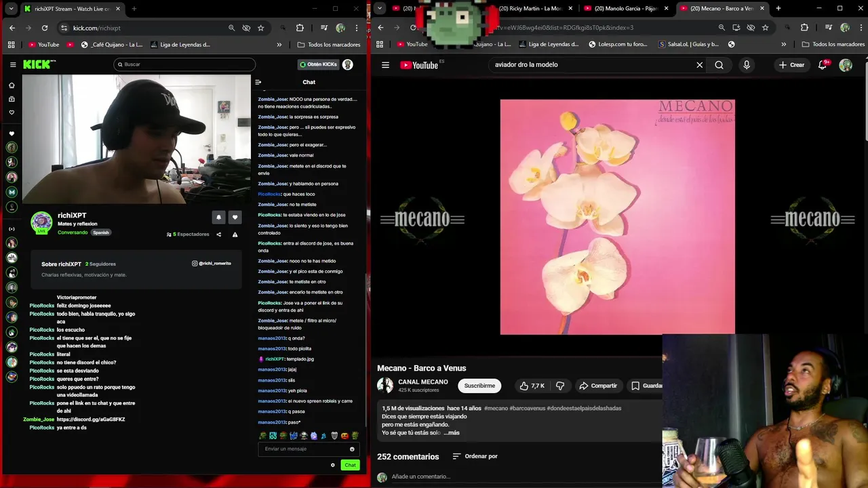Viewport: 868px width, 488px height.
Task: Expand hidden bookmarks chevron in Kick window
Action: [x=279, y=45]
